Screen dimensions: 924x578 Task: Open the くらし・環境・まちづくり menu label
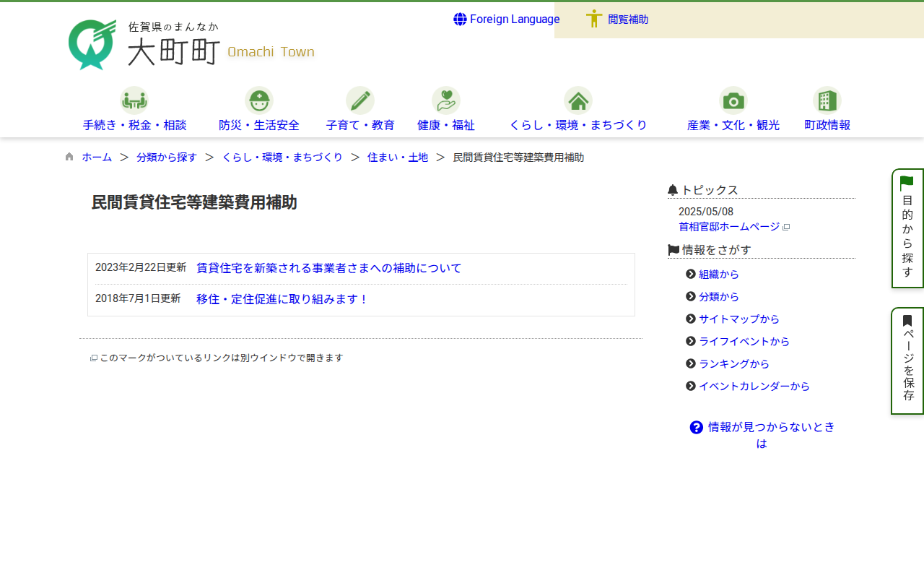[578, 125]
